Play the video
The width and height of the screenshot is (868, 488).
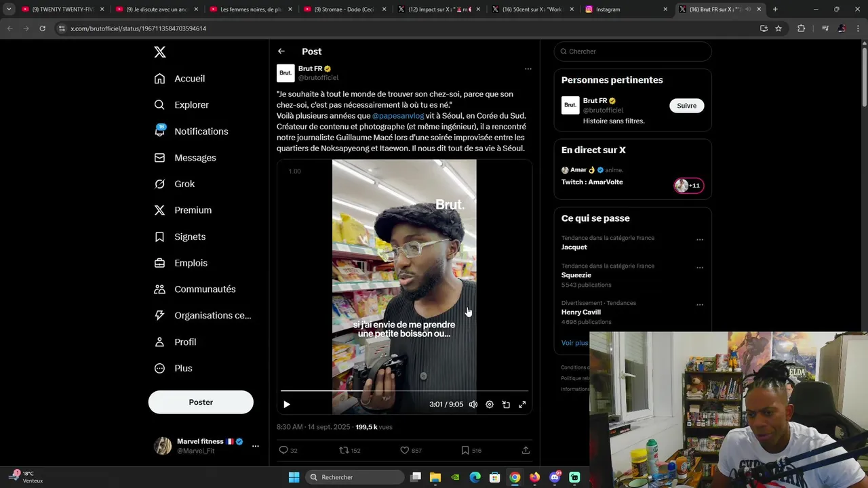[x=287, y=405]
